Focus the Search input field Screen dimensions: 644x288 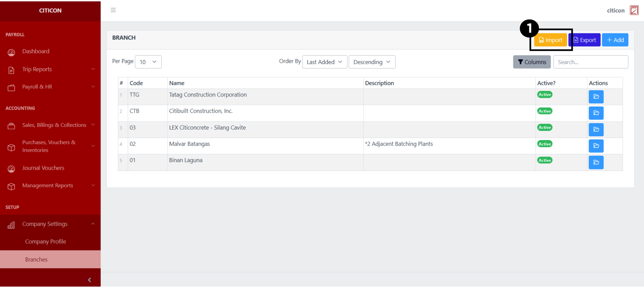coord(591,62)
